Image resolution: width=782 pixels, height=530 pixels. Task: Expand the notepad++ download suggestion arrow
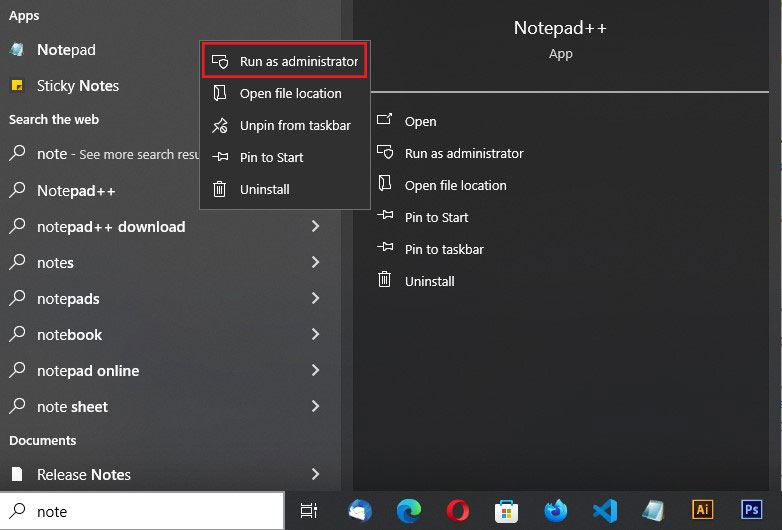[x=315, y=226]
